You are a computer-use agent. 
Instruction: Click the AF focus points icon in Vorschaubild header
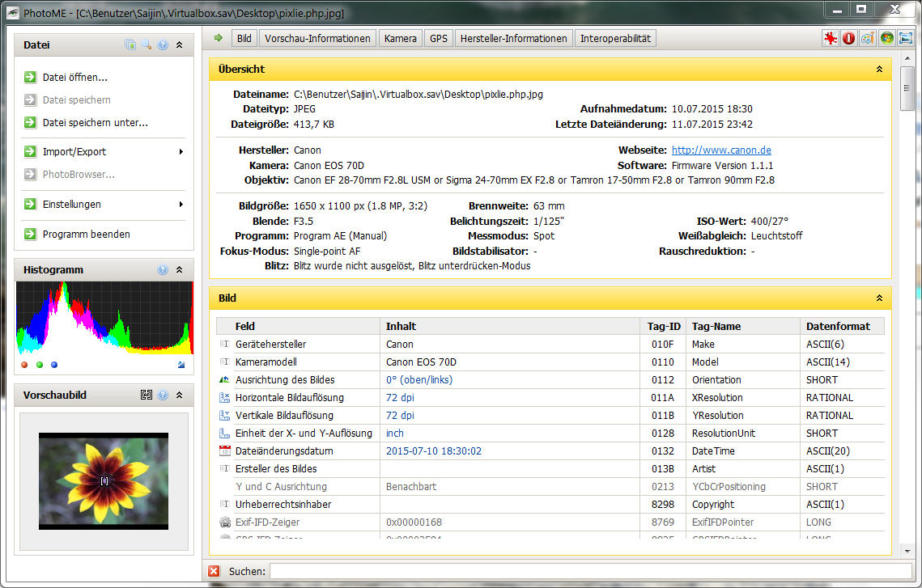point(146,396)
